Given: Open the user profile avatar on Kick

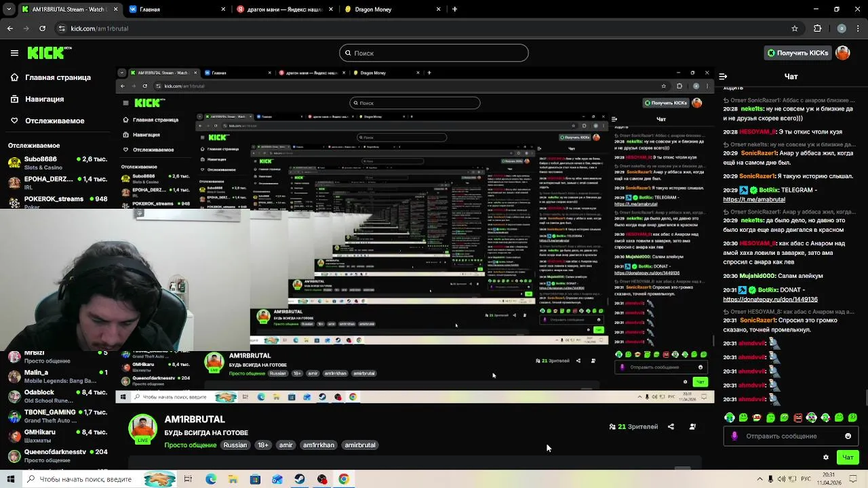Looking at the screenshot, I should click(x=843, y=53).
